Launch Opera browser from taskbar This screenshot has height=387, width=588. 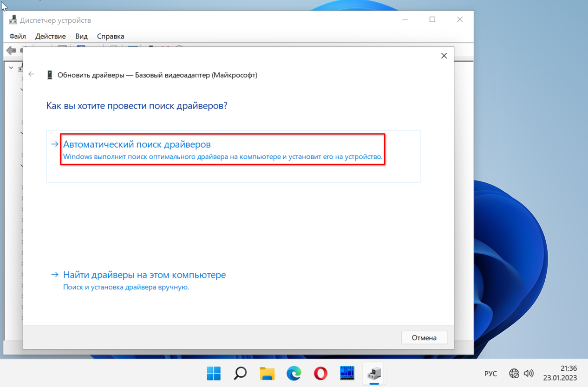point(320,373)
